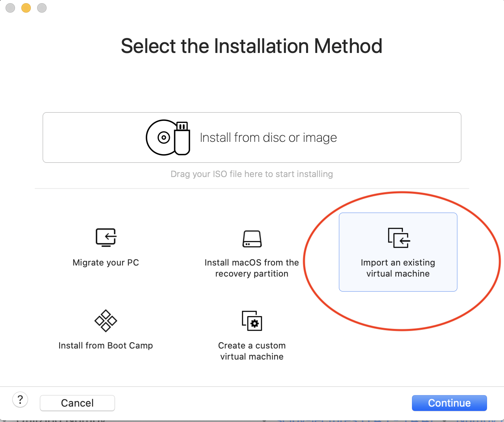The width and height of the screenshot is (504, 422).
Task: Click the yellow minimize window button
Action: (26, 8)
